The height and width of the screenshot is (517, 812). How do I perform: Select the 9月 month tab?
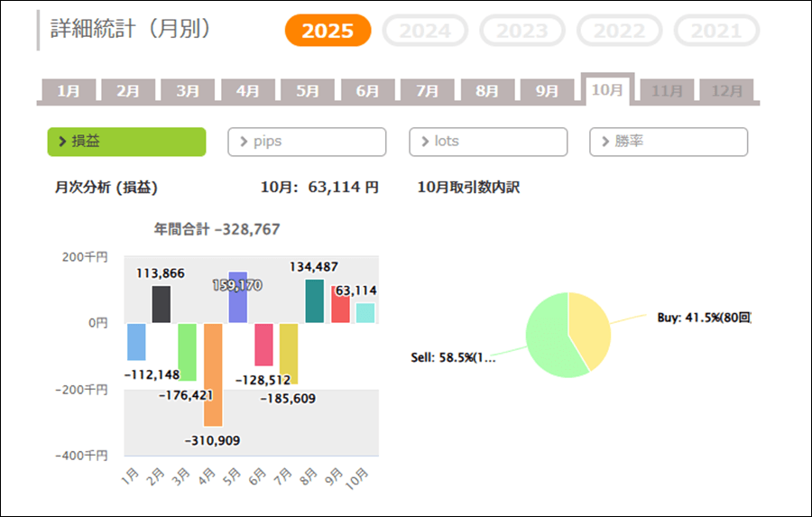(548, 91)
